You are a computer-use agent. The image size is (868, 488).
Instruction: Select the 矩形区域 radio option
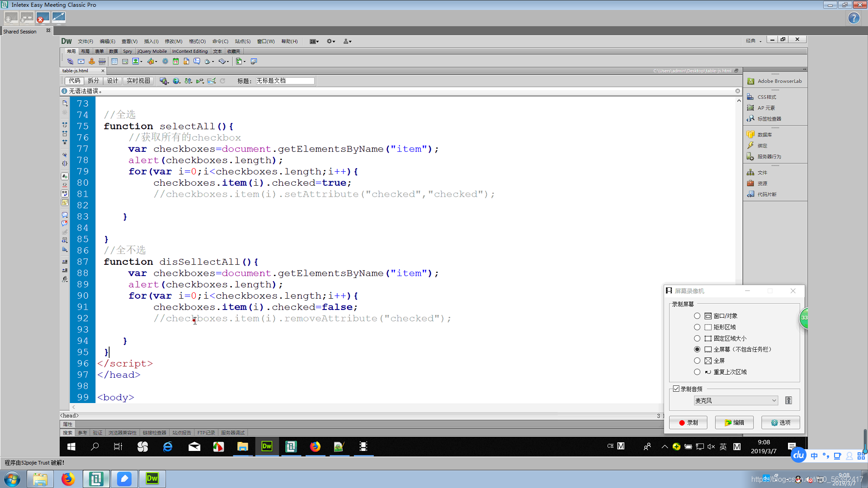point(697,327)
